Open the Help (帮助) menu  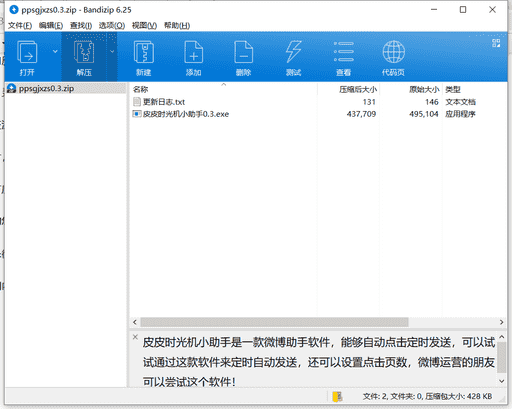pos(177,26)
